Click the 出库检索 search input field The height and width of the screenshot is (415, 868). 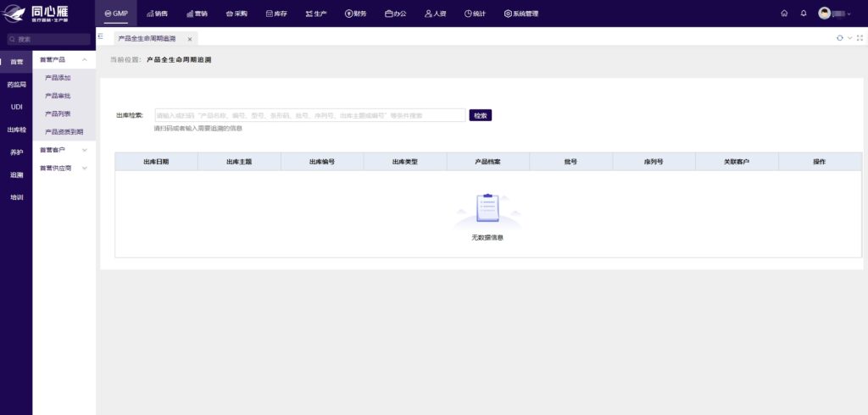click(x=309, y=115)
